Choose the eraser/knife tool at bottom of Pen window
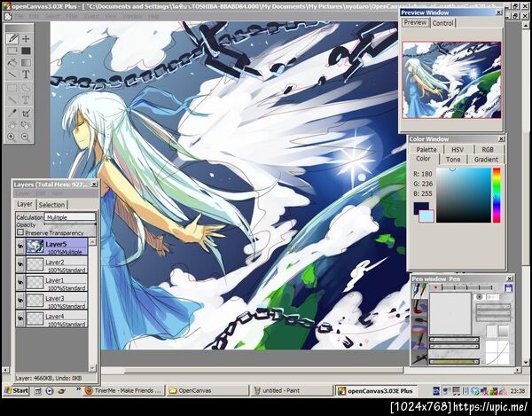 [419, 357]
